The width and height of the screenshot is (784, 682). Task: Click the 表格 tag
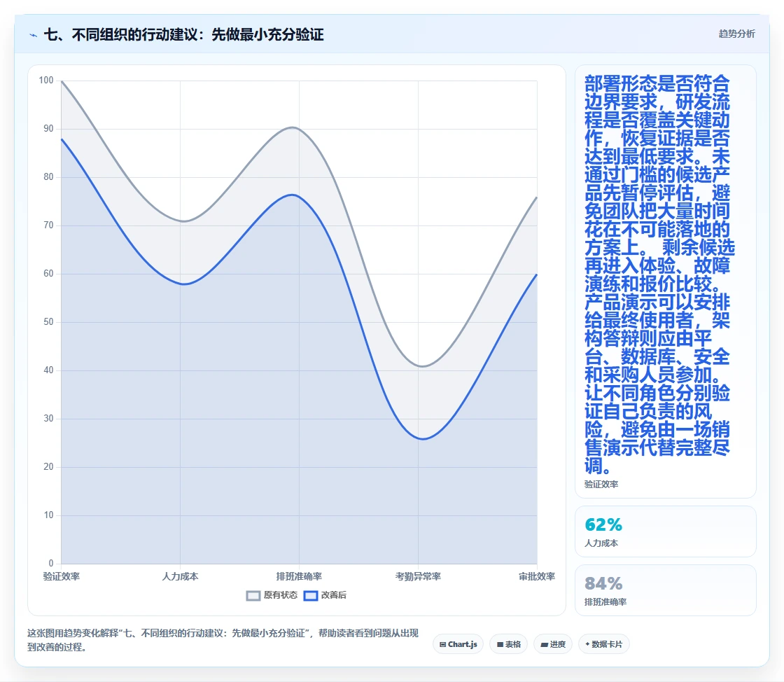(508, 644)
